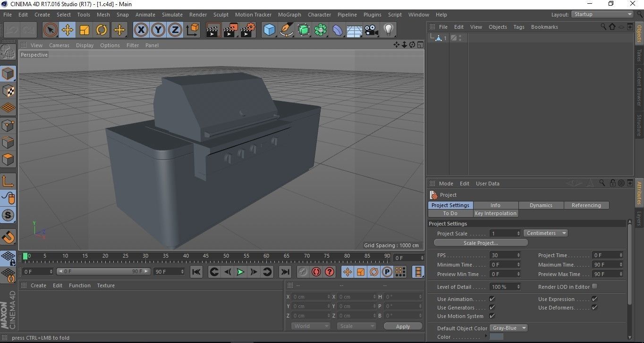Open Default Object Color dropdown
The width and height of the screenshot is (644, 343).
(509, 328)
